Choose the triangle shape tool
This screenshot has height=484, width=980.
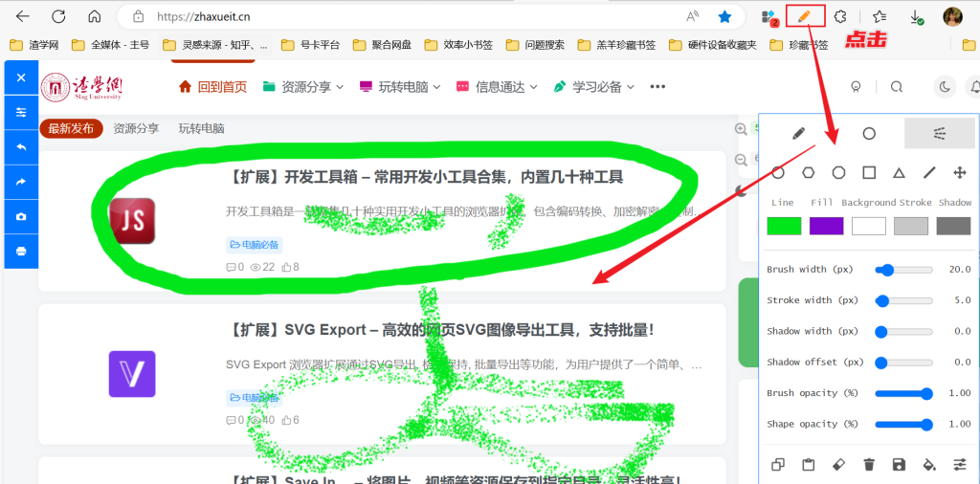899,173
